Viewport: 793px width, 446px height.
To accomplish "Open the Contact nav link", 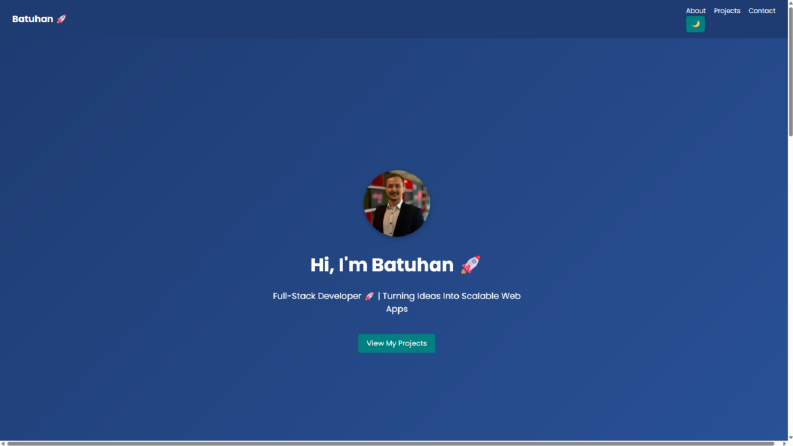I will tap(762, 11).
